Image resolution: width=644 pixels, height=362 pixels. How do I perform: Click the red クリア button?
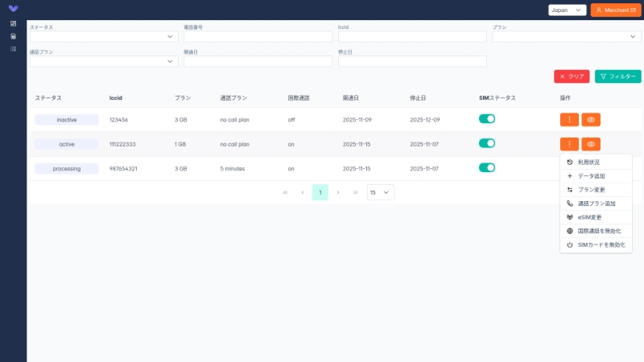point(572,76)
